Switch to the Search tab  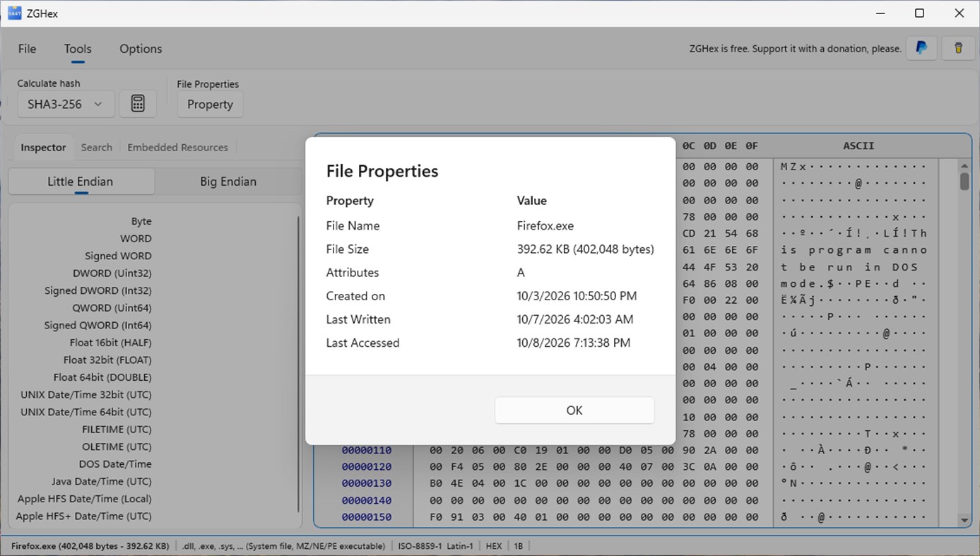(96, 148)
